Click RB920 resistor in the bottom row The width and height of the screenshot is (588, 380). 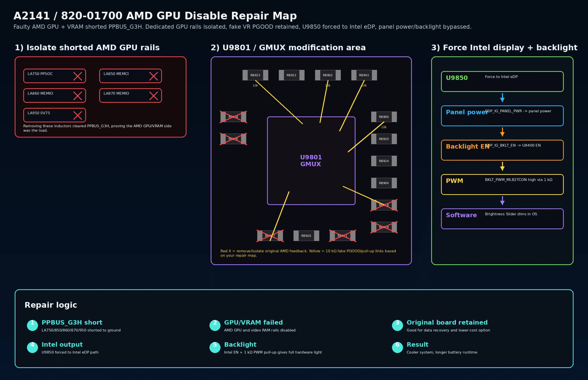(306, 236)
